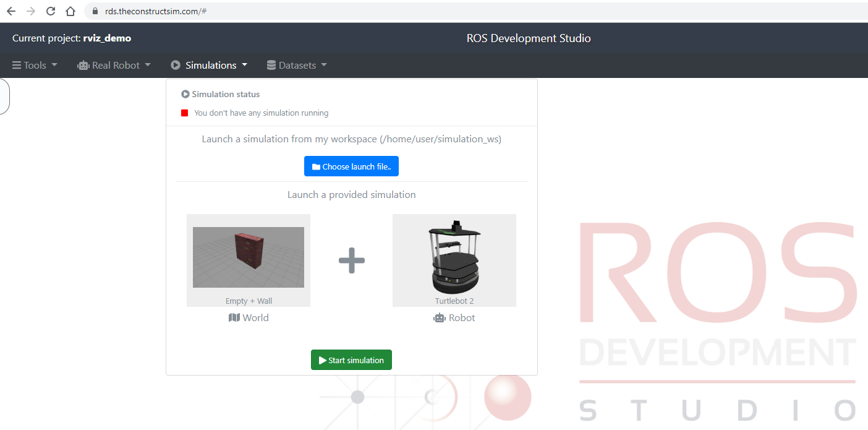868x430 pixels.
Task: Click the Simulation status heading
Action: [x=221, y=95]
